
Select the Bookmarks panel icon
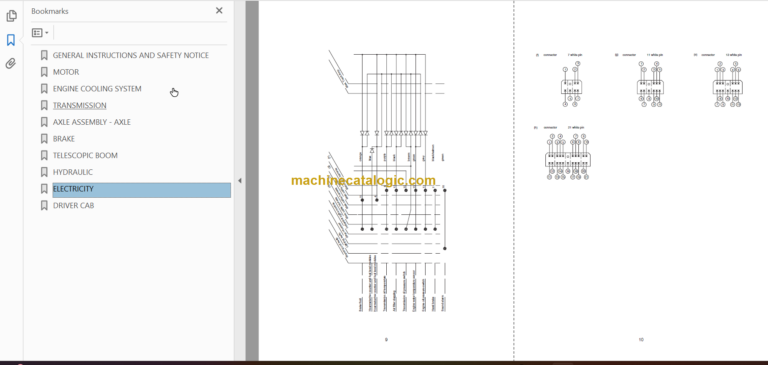pos(11,40)
